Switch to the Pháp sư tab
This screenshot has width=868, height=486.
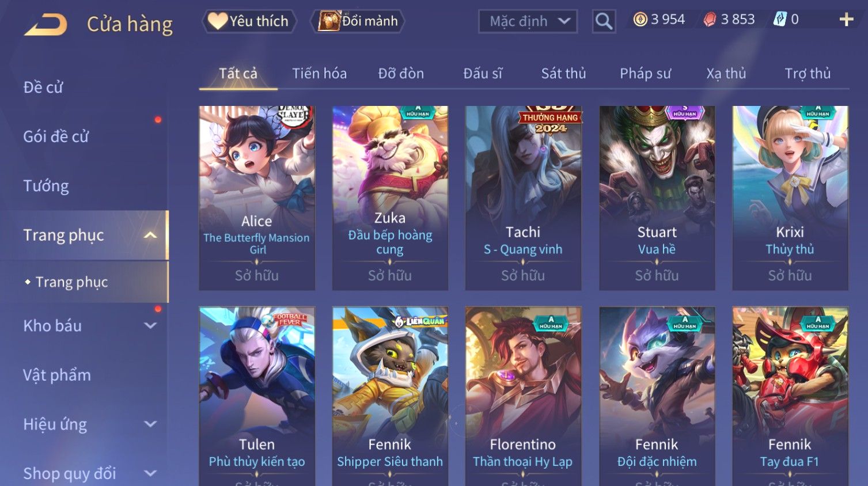point(645,73)
